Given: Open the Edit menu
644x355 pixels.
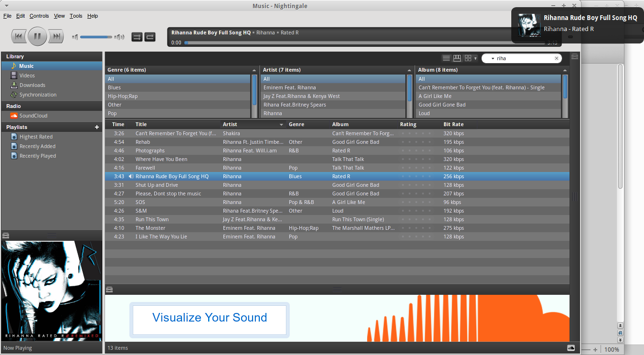Looking at the screenshot, I should (x=21, y=16).
